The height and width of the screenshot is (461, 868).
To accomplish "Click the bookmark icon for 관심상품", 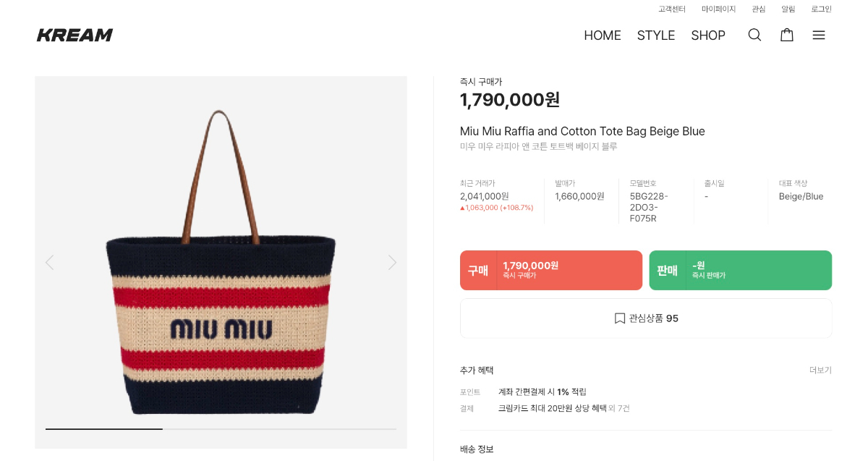I will pos(619,318).
